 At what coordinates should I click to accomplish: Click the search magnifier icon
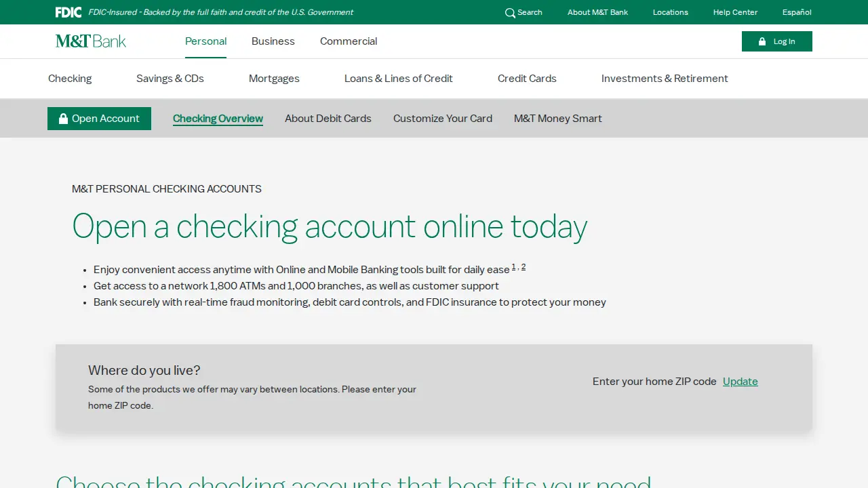pyautogui.click(x=510, y=13)
